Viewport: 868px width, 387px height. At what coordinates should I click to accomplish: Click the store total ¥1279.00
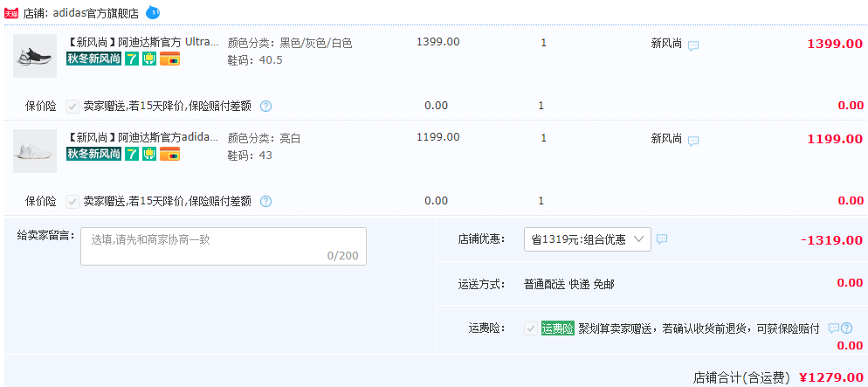830,377
